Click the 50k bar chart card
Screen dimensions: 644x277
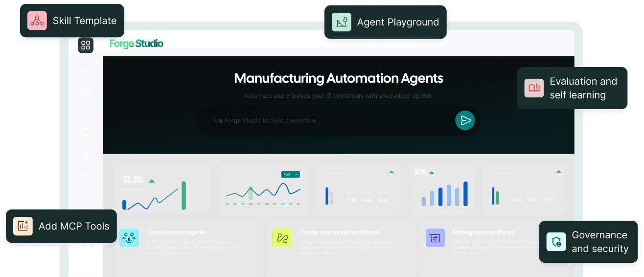[x=442, y=189]
